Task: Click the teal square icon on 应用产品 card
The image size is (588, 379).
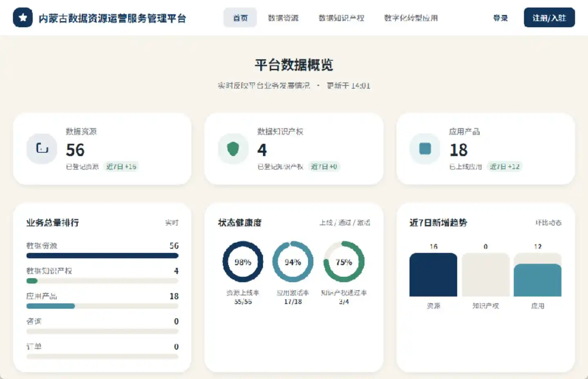Action: coord(425,148)
